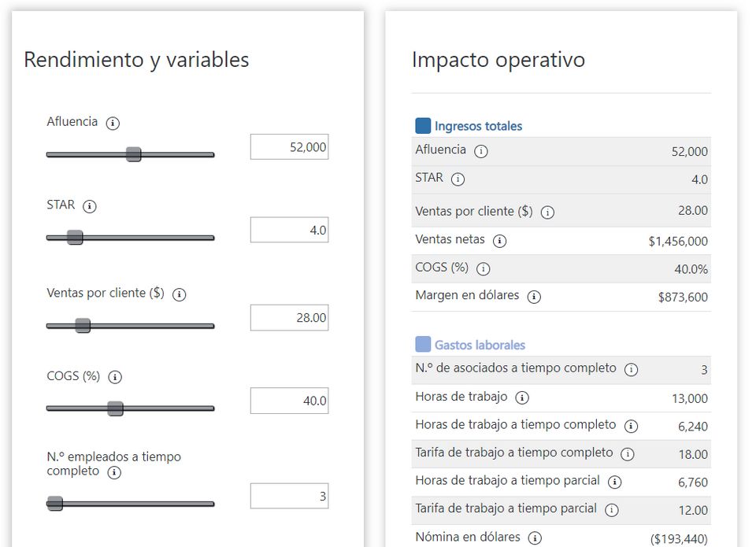Click the Afluencia input field showing 52,000
This screenshot has width=756, height=547.
click(x=289, y=147)
